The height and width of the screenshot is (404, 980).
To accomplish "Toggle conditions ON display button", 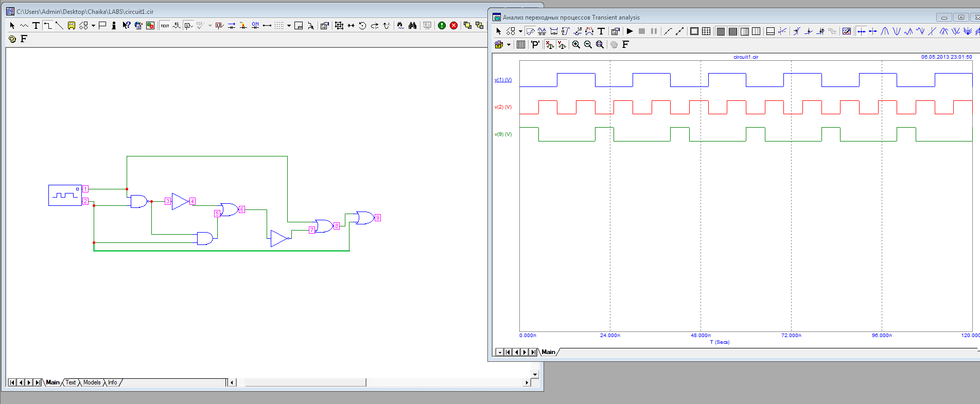I will coord(255,25).
